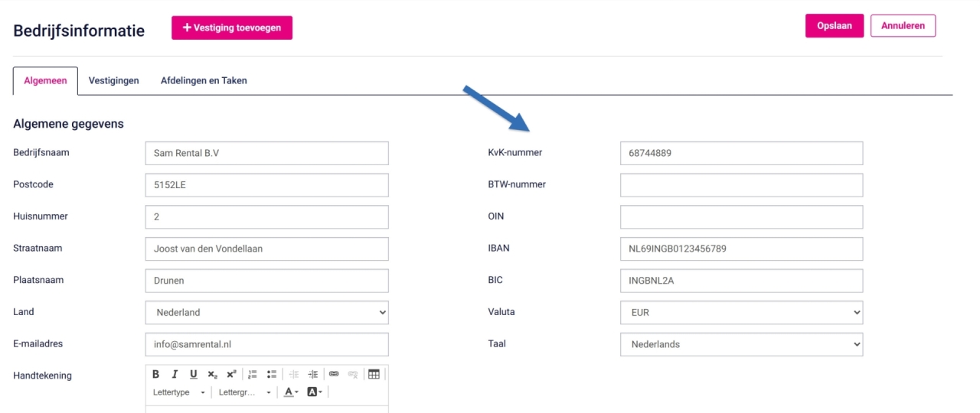Click the Opslaan button
The width and height of the screenshot is (980, 413).
click(x=834, y=25)
